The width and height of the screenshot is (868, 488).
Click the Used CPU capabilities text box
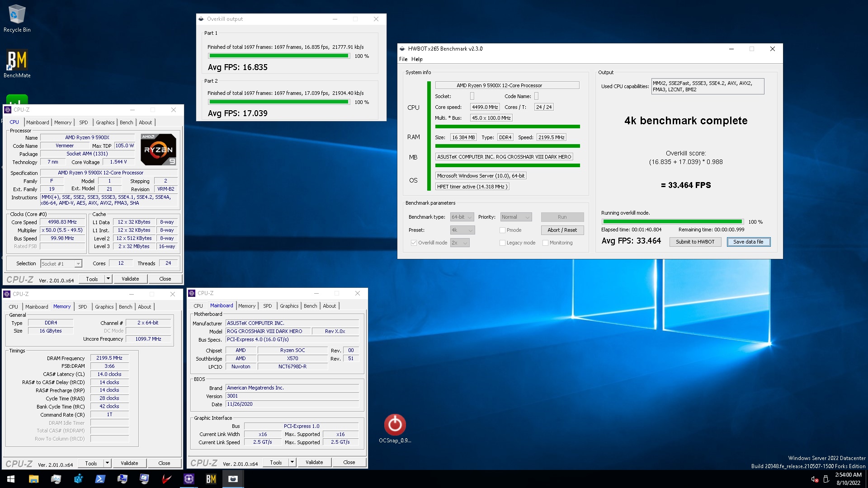tap(708, 86)
